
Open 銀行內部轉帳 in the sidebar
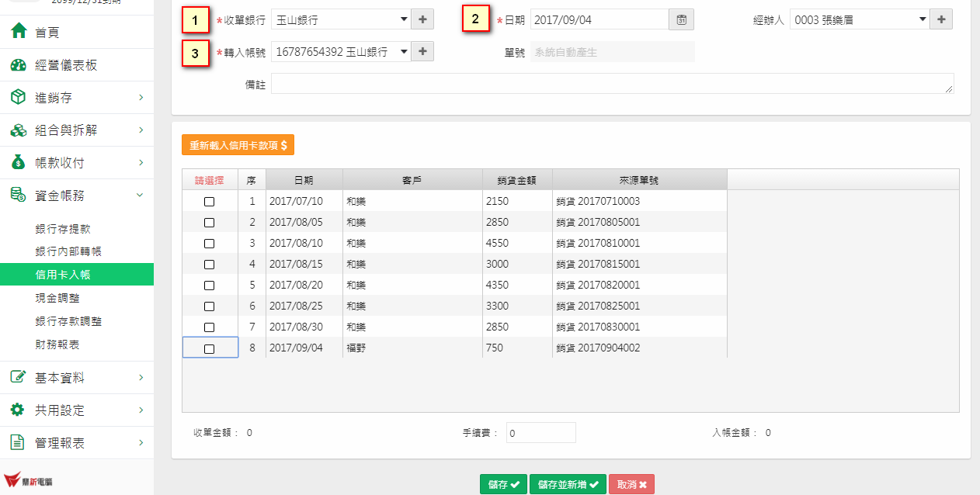tap(68, 251)
